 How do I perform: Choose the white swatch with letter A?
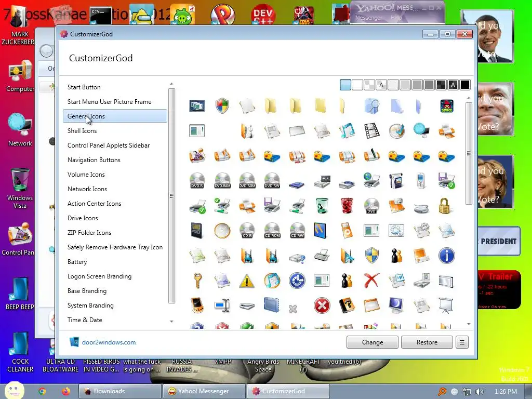click(x=381, y=85)
